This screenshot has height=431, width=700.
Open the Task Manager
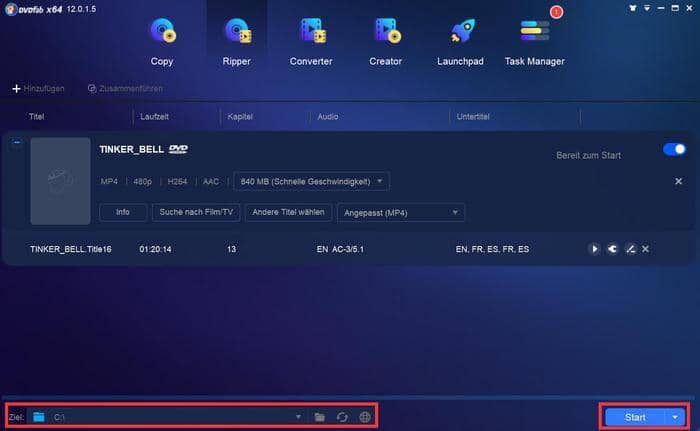click(534, 42)
